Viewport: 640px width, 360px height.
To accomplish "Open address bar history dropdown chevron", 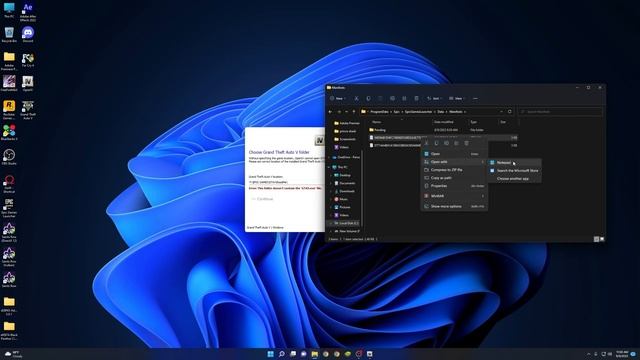I will point(501,111).
